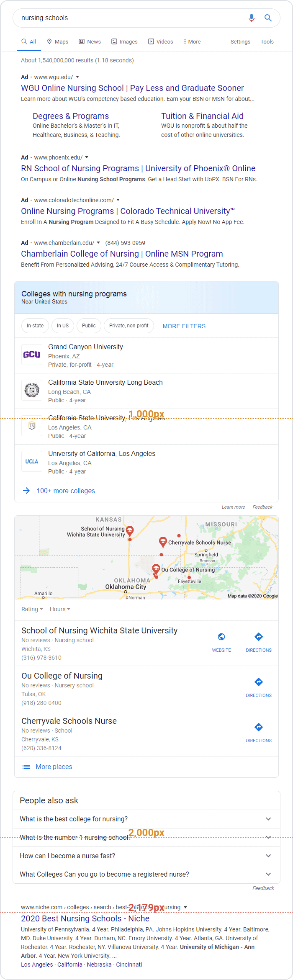Click the Grand Canyon University logo
293x980 pixels.
point(32,355)
